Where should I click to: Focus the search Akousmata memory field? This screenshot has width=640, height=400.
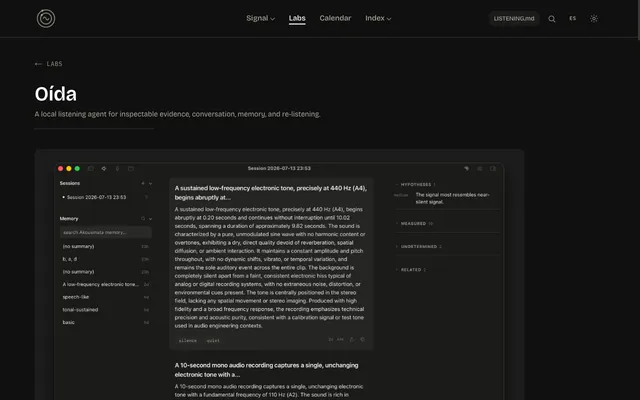click(106, 232)
